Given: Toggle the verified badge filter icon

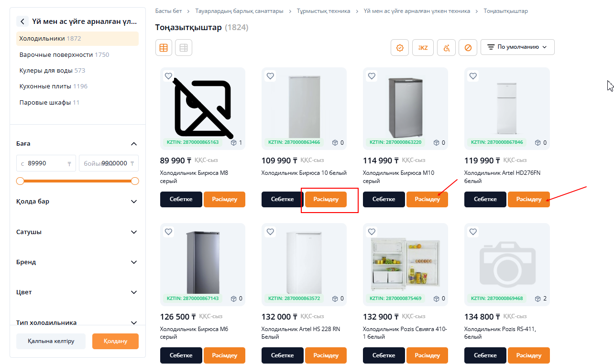Looking at the screenshot, I should click(x=400, y=47).
